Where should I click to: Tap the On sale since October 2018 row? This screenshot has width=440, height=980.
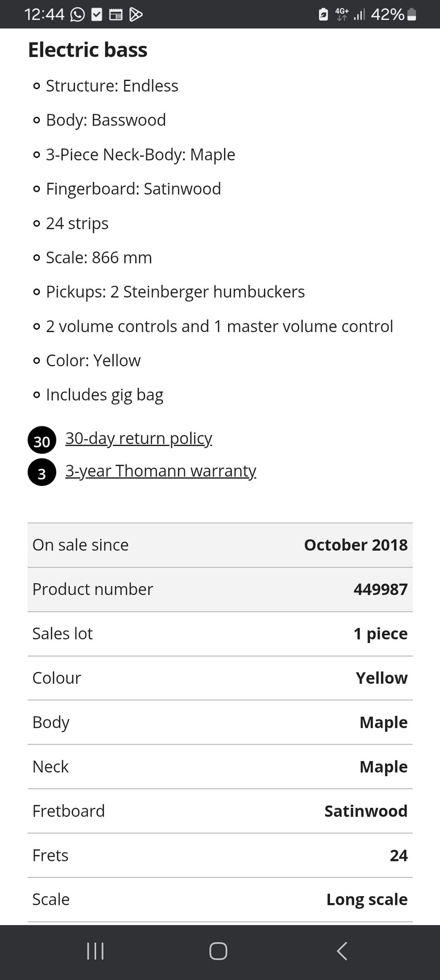click(220, 545)
